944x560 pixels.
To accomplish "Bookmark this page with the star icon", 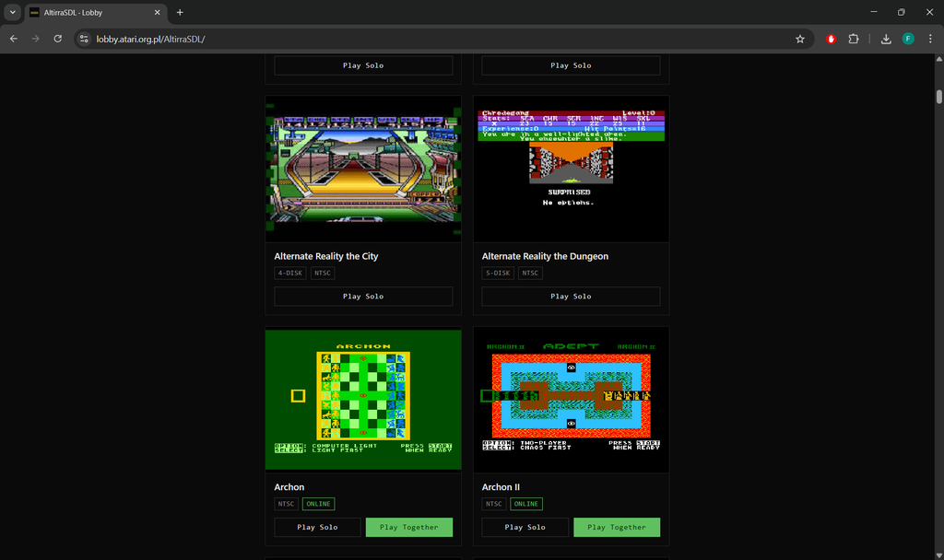I will [800, 39].
